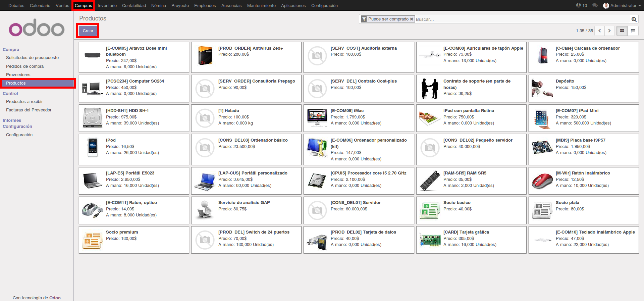
Task: Open Proveedores in sidebar
Action: click(18, 75)
